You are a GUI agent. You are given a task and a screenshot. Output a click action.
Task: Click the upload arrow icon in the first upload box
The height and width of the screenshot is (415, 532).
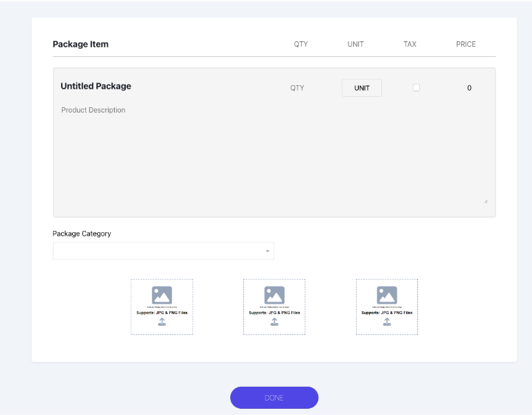click(x=162, y=322)
